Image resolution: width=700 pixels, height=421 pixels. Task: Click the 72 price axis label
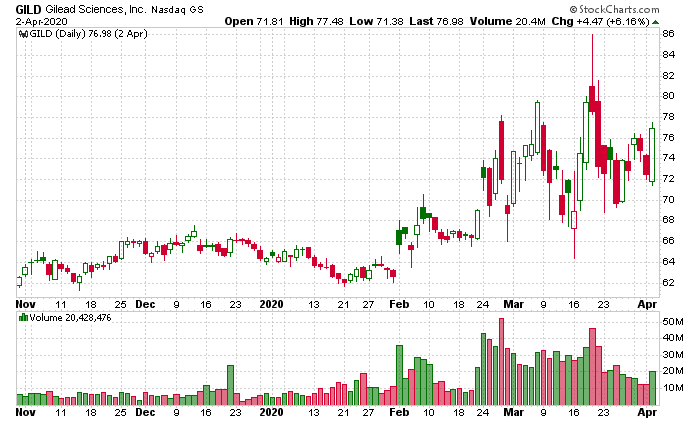pos(668,179)
